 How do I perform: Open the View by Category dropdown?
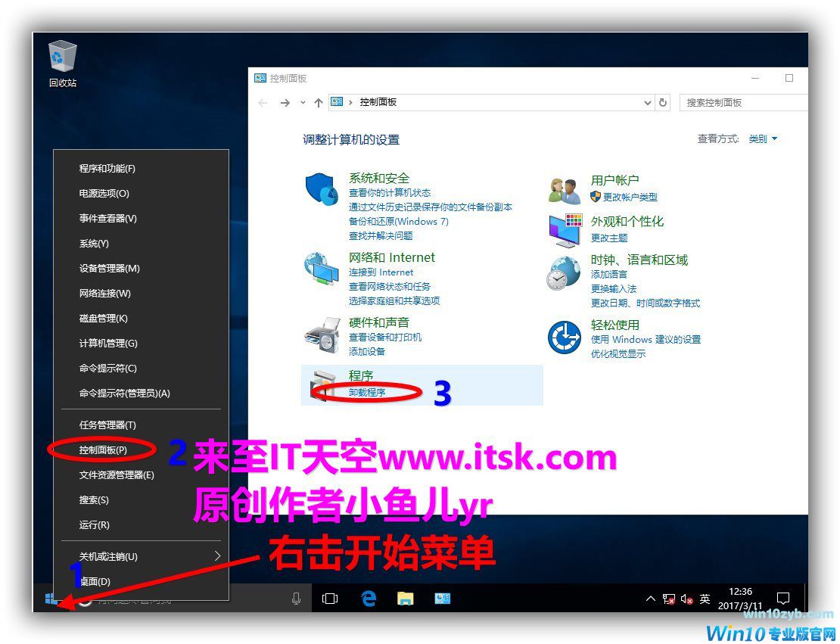coord(763,139)
